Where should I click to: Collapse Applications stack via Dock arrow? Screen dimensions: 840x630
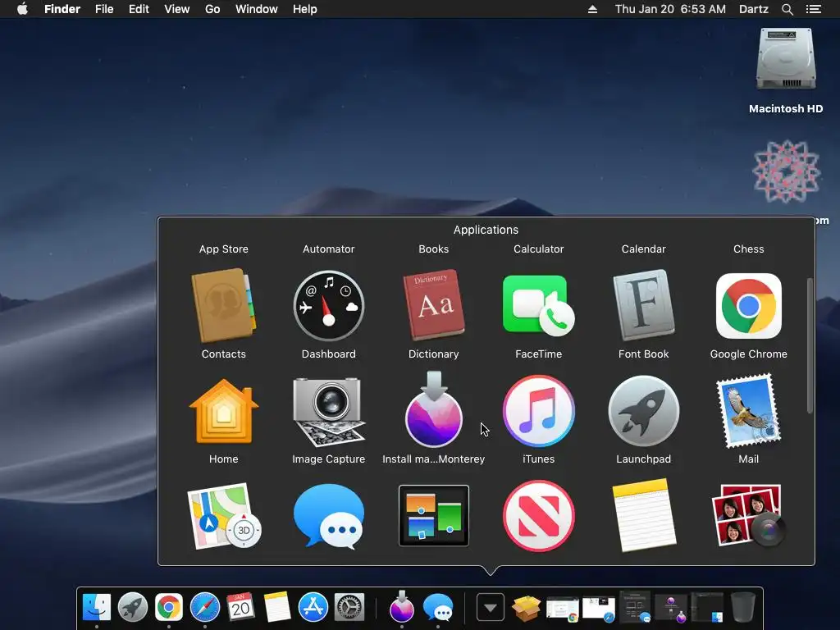[x=491, y=608]
